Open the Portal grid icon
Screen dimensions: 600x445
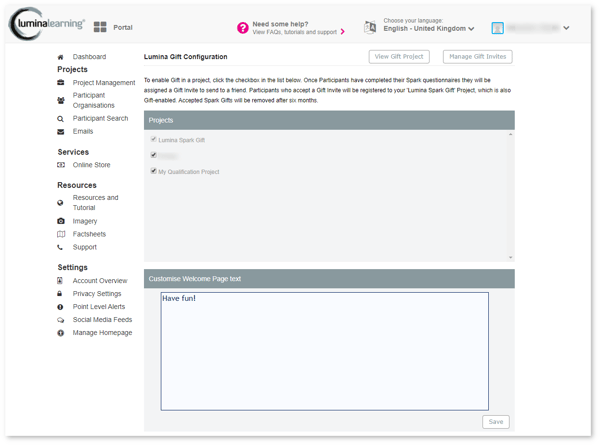pyautogui.click(x=100, y=27)
